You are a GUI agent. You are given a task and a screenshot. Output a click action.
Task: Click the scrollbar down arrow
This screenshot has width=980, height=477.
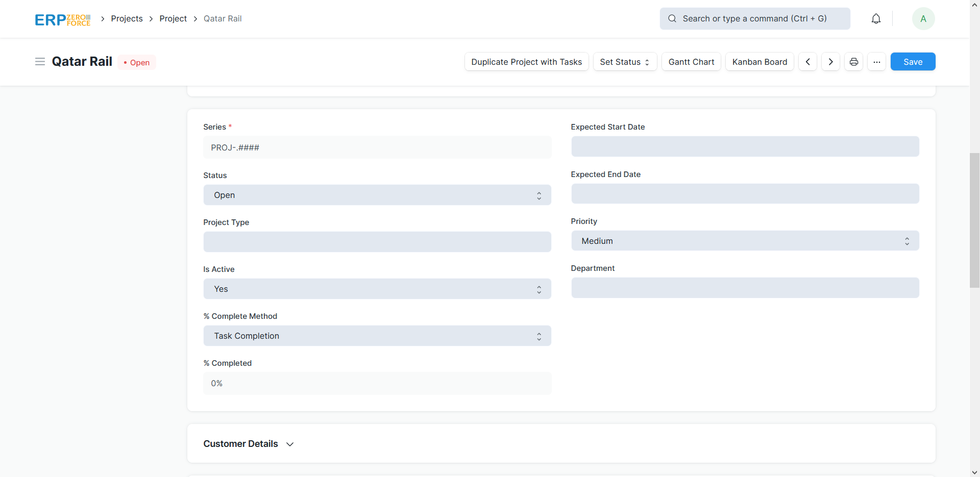(974, 472)
